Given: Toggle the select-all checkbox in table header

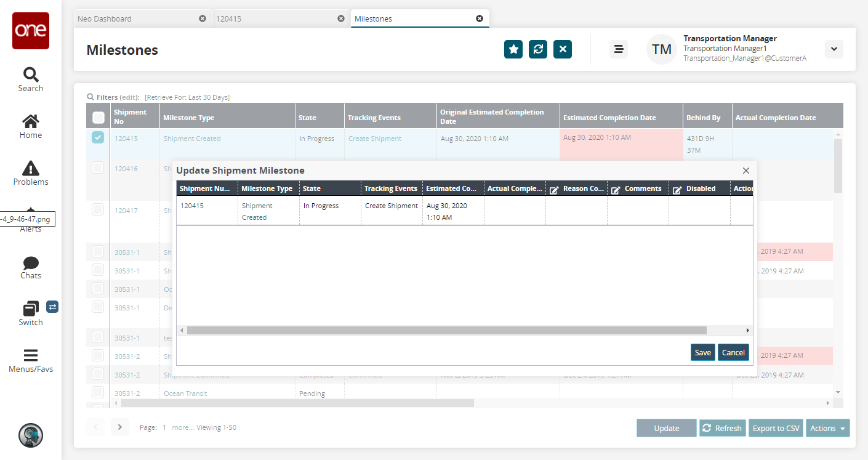Looking at the screenshot, I should click(98, 117).
